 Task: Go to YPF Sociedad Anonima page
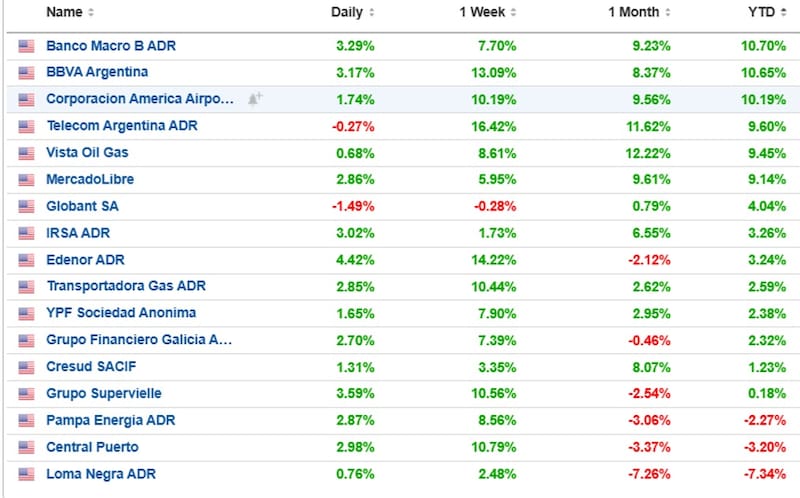(x=121, y=313)
